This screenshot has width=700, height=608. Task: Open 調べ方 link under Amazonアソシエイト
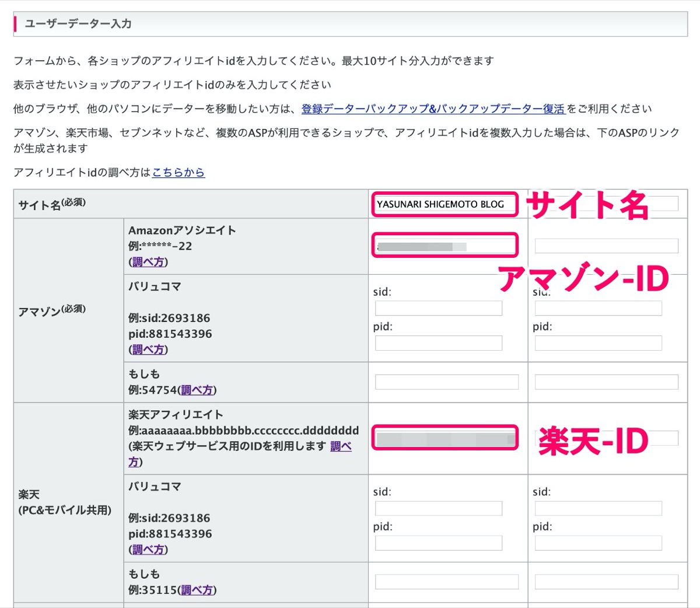click(x=148, y=262)
